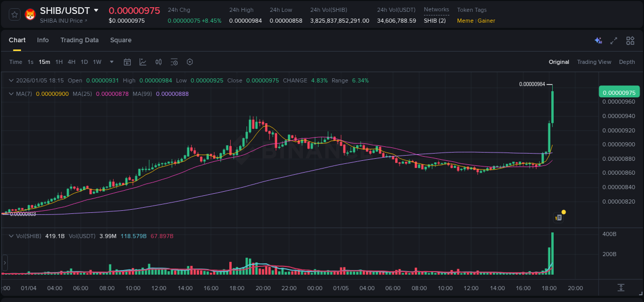Switch to Depth chart view

pyautogui.click(x=626, y=62)
